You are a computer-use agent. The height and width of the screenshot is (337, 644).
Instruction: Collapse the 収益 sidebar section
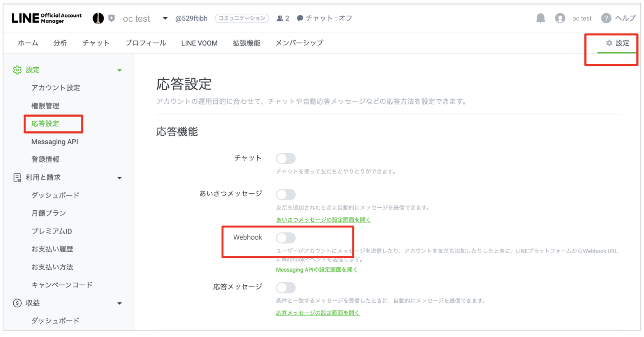point(120,304)
